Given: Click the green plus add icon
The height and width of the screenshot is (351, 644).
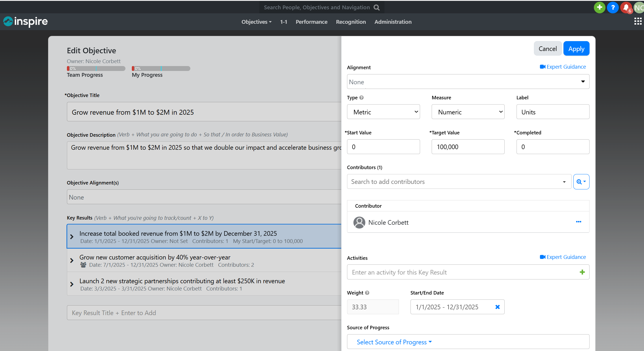Looking at the screenshot, I should tap(599, 8).
